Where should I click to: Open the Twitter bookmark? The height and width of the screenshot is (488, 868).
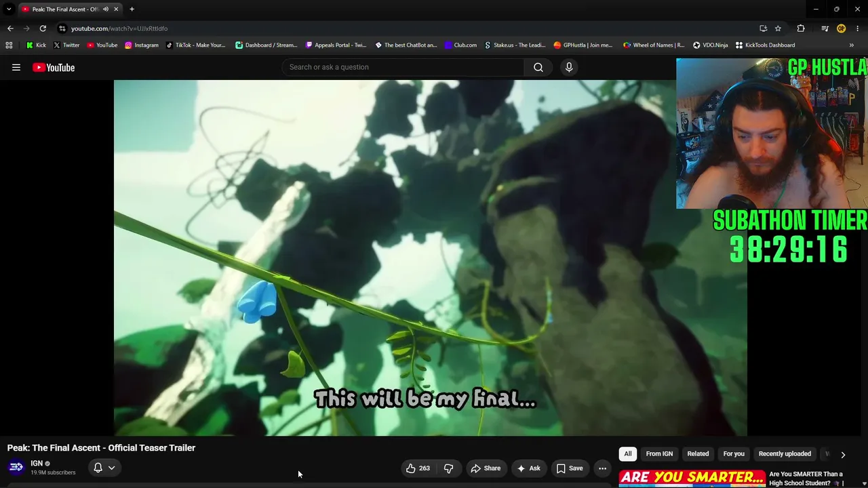click(x=66, y=45)
